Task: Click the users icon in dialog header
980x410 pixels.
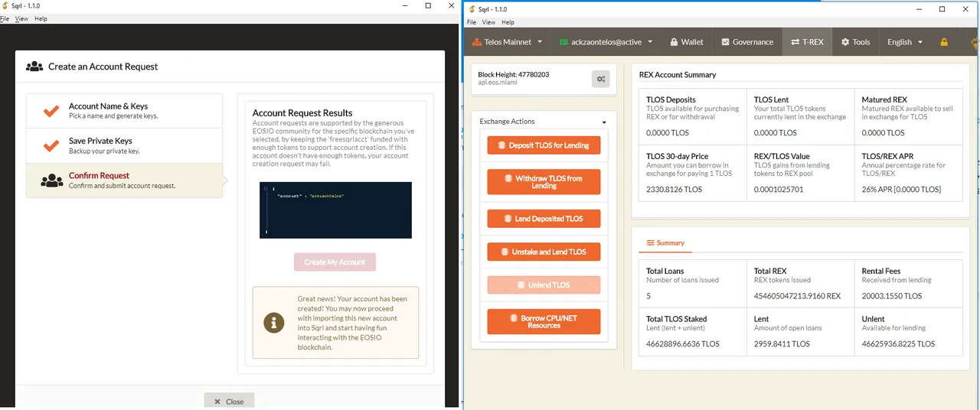Action: (x=34, y=67)
